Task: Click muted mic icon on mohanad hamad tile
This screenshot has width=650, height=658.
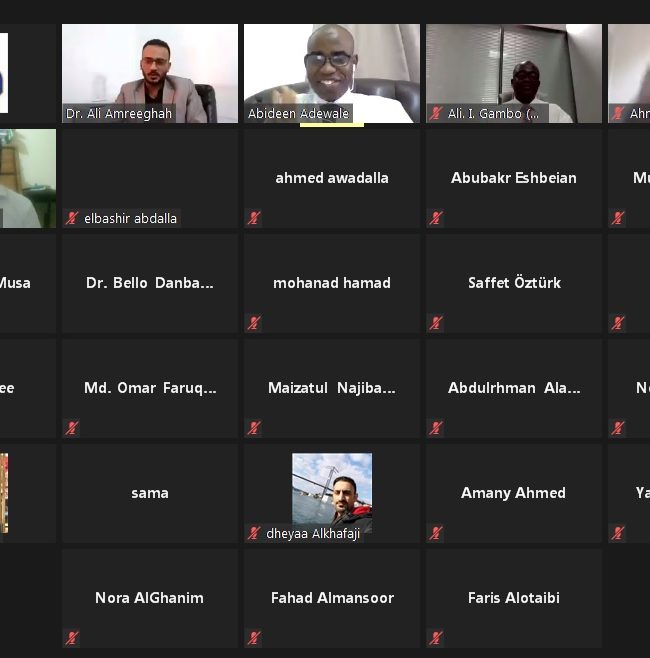Action: coord(254,323)
